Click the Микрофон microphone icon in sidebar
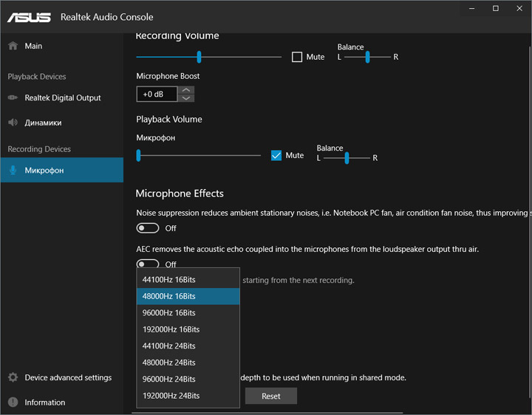This screenshot has height=415, width=532. 13,170
